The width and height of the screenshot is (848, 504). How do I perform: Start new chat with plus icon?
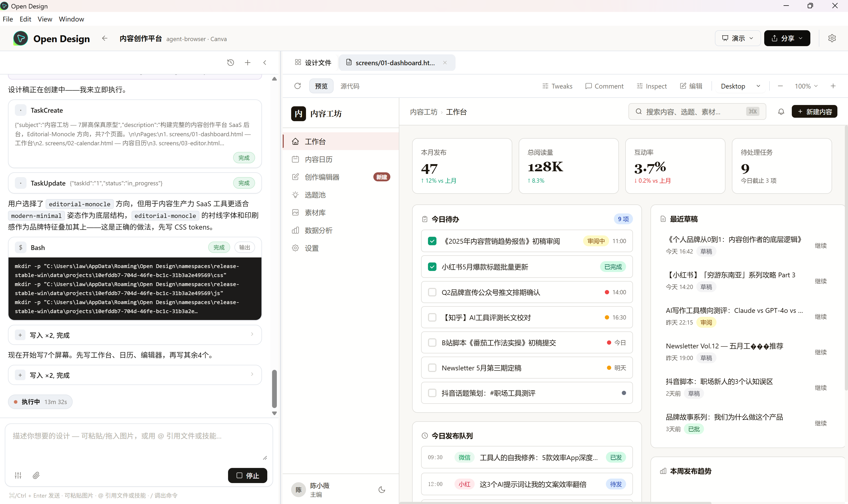pyautogui.click(x=248, y=63)
